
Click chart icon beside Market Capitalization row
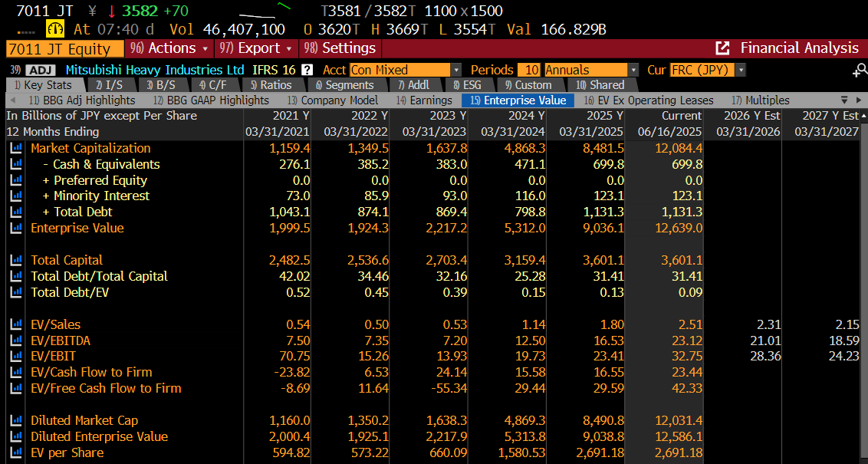tap(16, 148)
